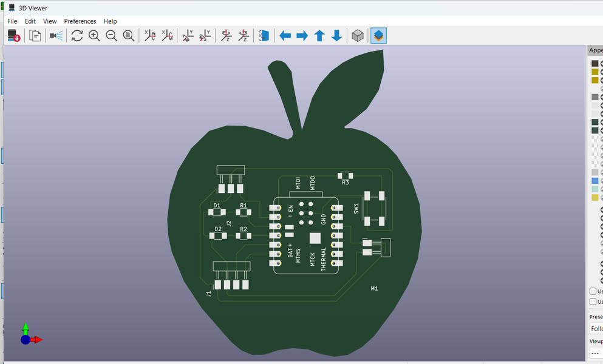The height and width of the screenshot is (364, 603).
Task: Click the Reload board toolbar icon
Action: click(x=14, y=36)
